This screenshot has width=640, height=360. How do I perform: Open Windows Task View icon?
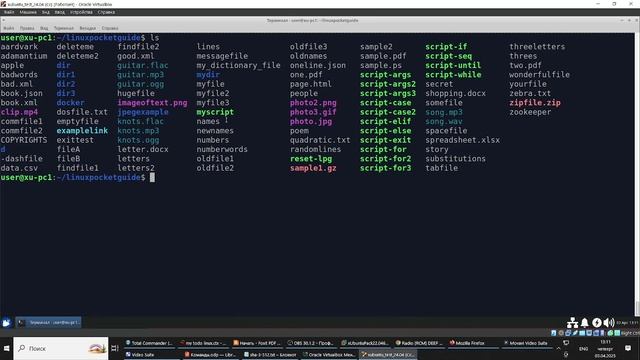tap(115, 349)
